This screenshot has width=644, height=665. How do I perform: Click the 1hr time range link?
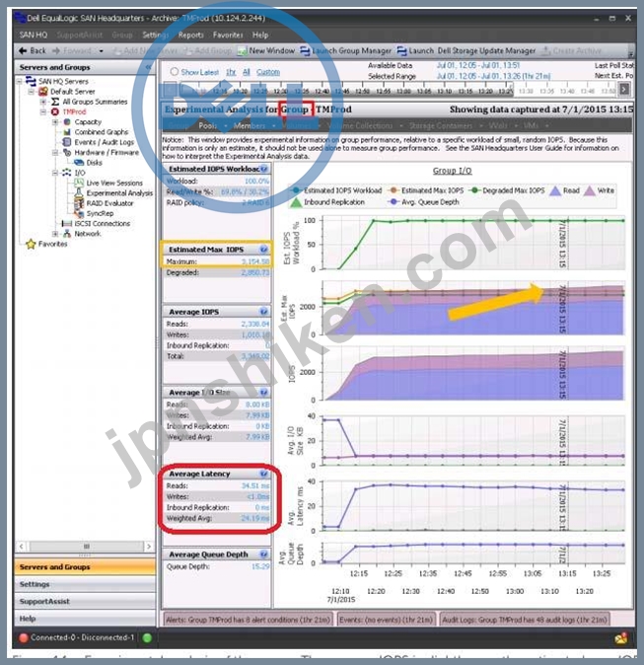tap(231, 72)
